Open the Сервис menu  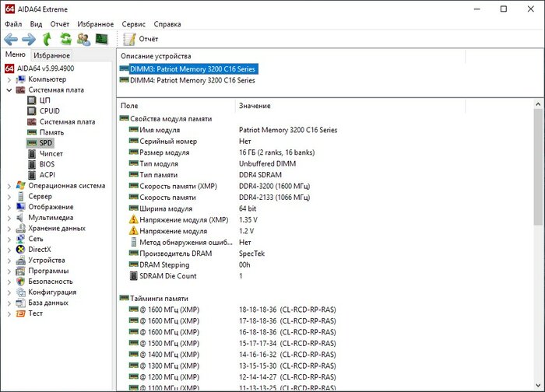133,24
